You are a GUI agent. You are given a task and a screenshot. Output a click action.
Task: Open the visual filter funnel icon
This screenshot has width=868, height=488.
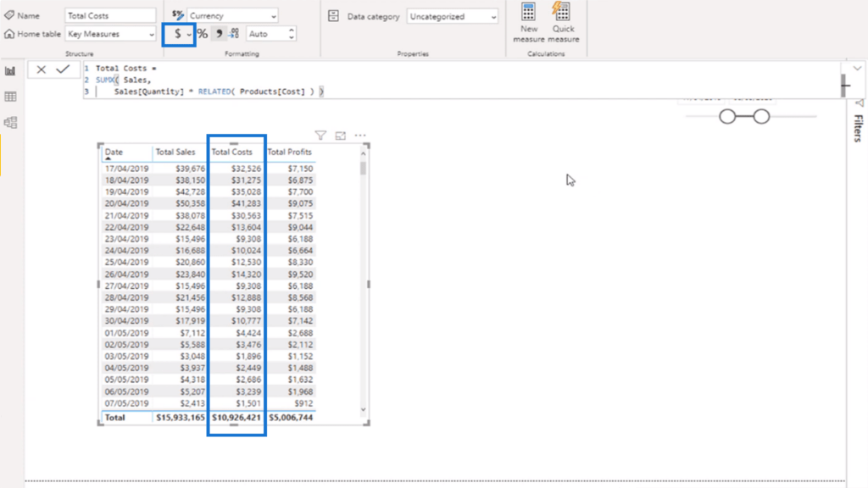tap(320, 136)
